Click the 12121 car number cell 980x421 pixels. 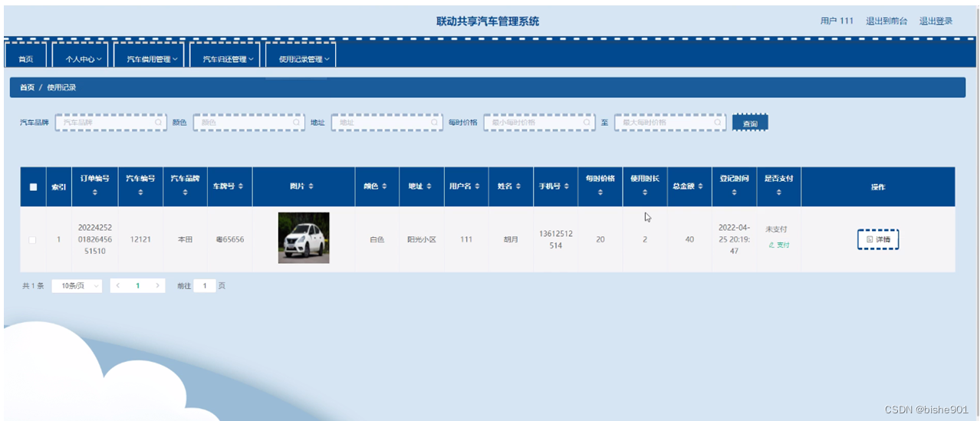[140, 240]
